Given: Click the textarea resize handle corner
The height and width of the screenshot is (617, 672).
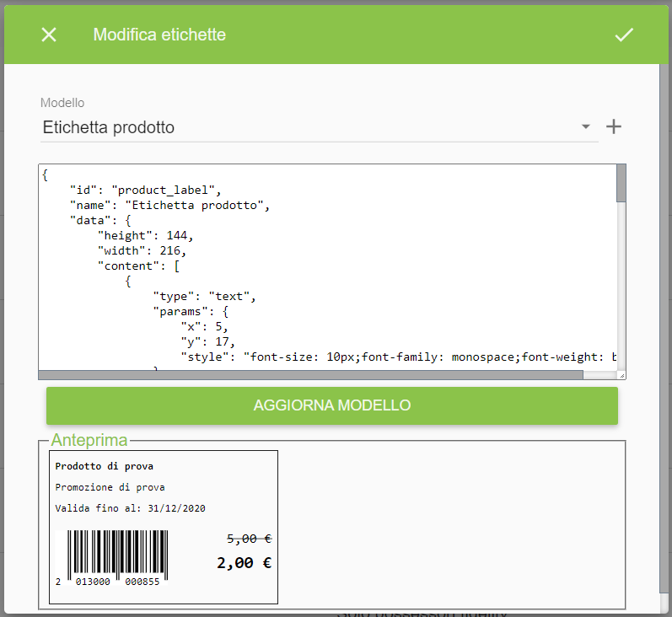Looking at the screenshot, I should (621, 375).
